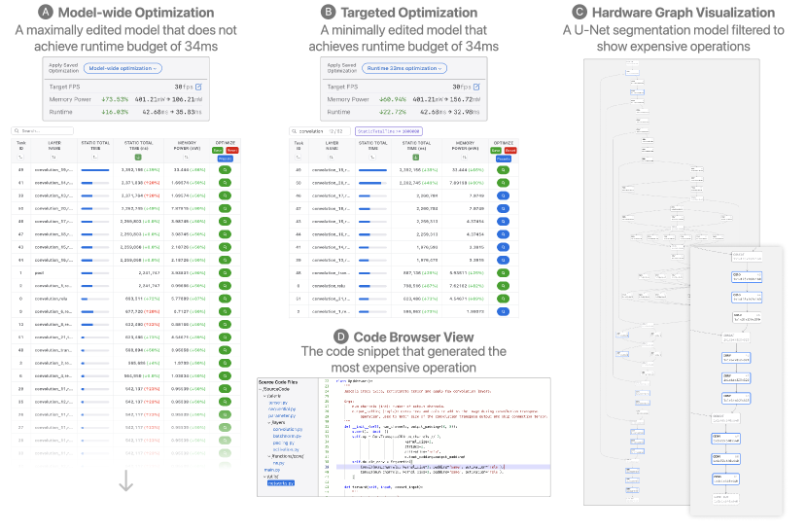Sort by Task ID in Targeted Optimization table

(298, 158)
